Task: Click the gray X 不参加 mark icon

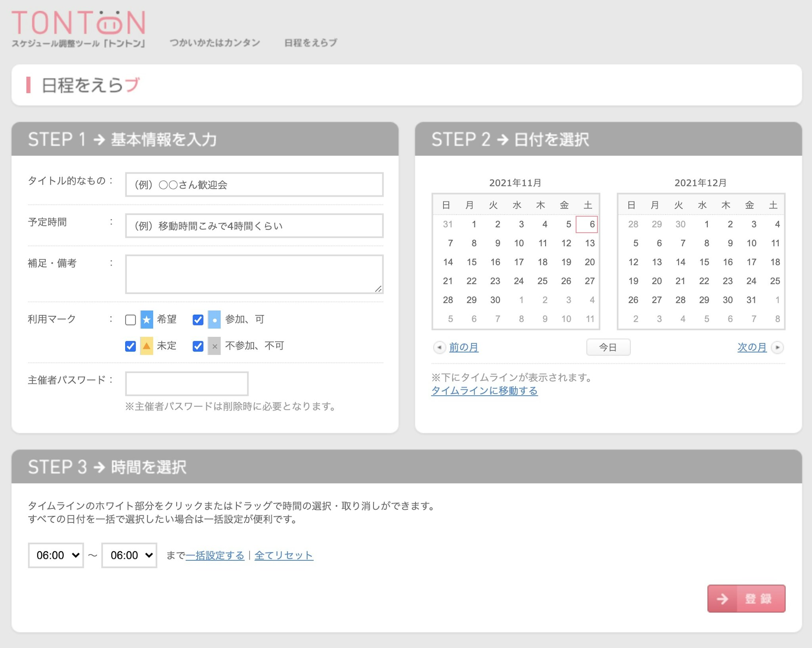Action: point(214,346)
